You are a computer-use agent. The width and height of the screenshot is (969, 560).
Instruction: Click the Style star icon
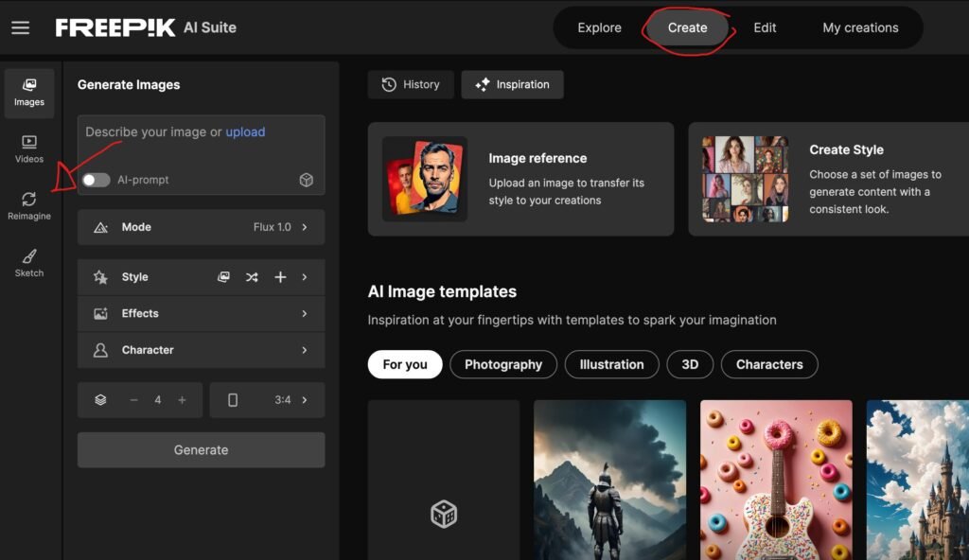point(100,277)
